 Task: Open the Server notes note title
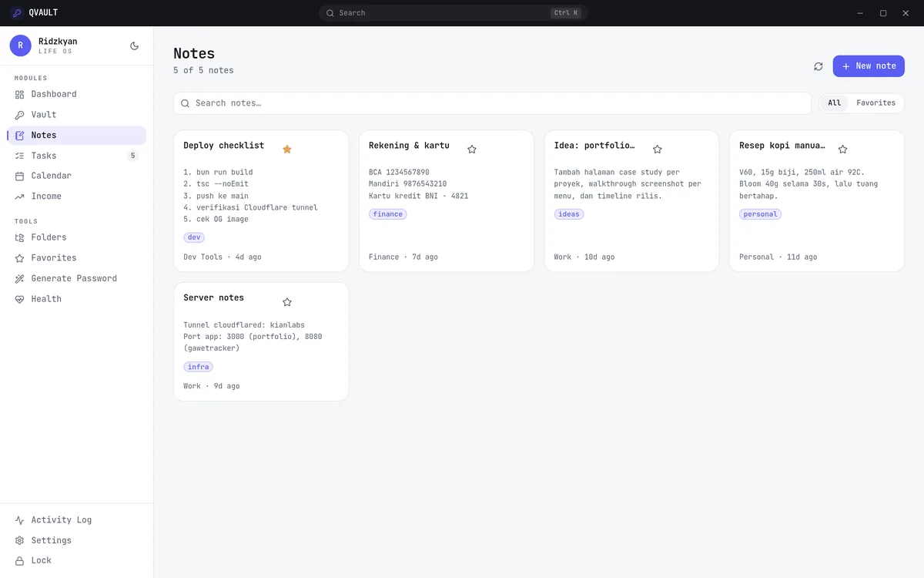coord(214,298)
